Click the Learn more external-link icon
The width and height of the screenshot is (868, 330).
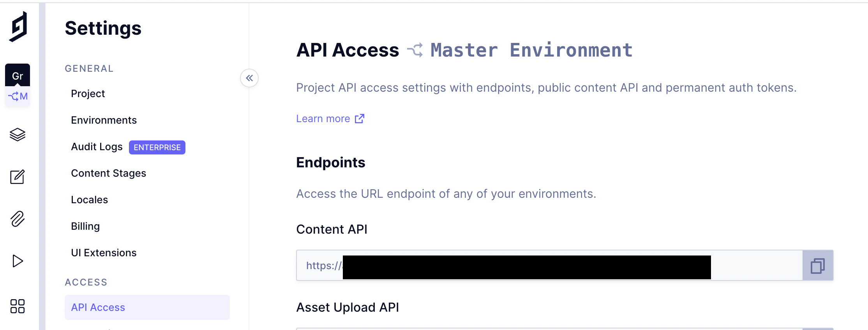click(360, 119)
